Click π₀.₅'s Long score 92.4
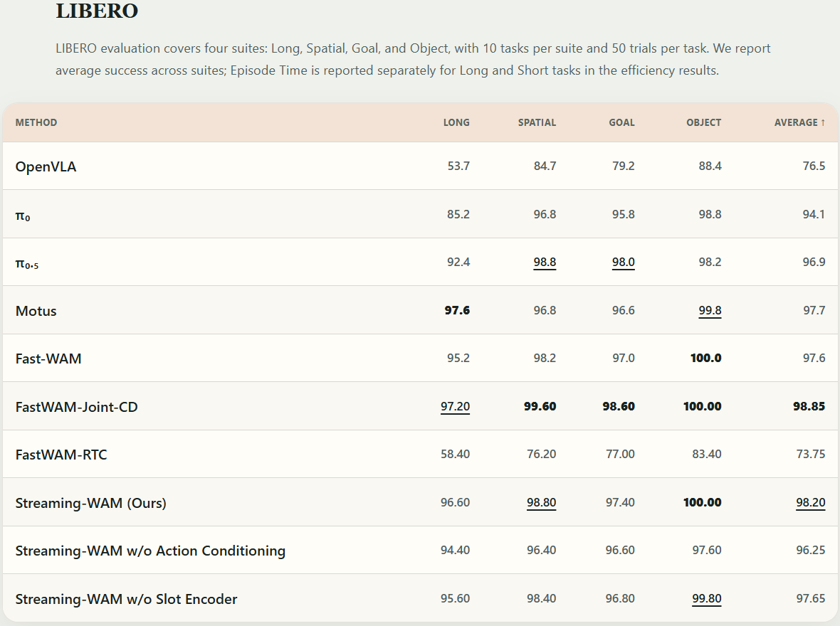Screen dimensions: 840x626 point(458,262)
